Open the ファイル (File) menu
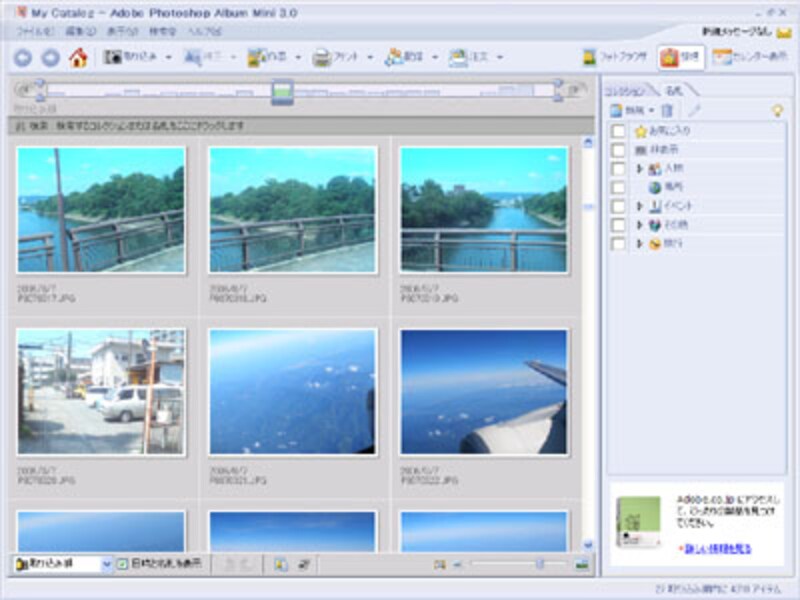 coord(35,32)
